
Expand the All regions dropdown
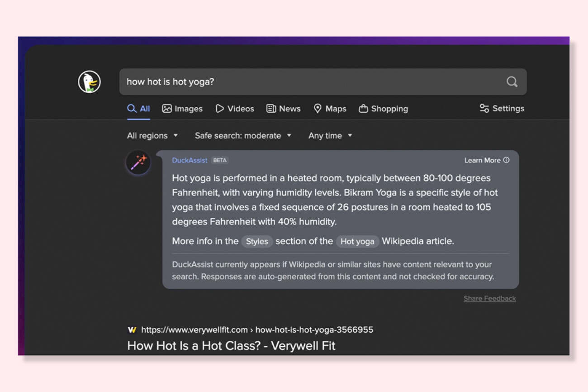pyautogui.click(x=152, y=135)
